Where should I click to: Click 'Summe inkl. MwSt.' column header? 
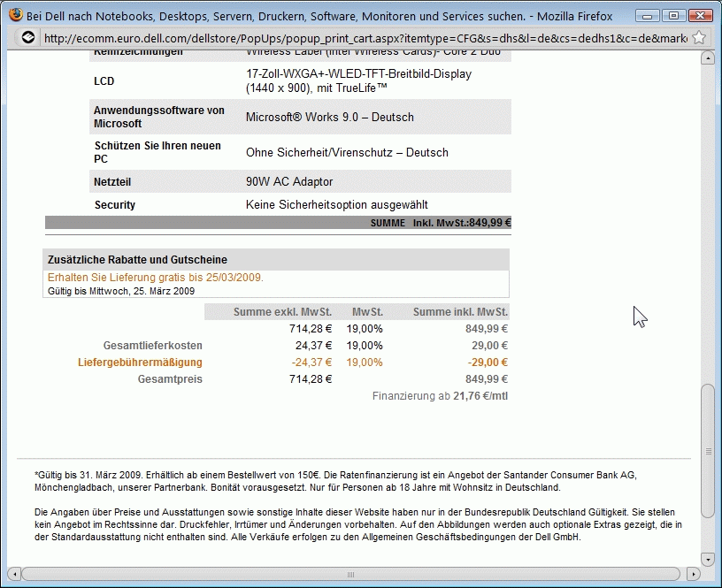click(x=460, y=312)
